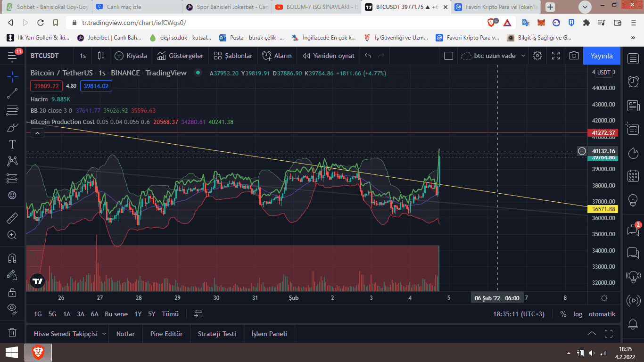Open the Fibonacci retracement tools
This screenshot has height=362, width=644.
[12, 111]
